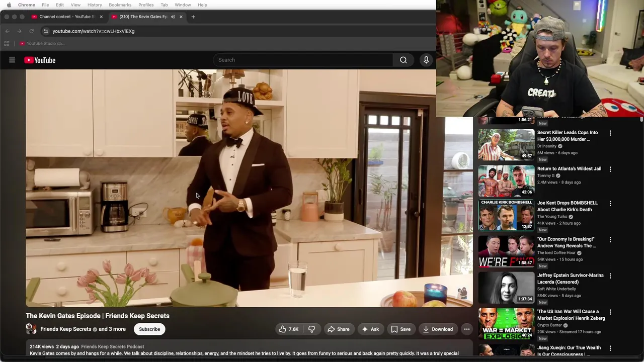Image resolution: width=644 pixels, height=362 pixels.
Task: Open the Tab menu
Action: (164, 5)
